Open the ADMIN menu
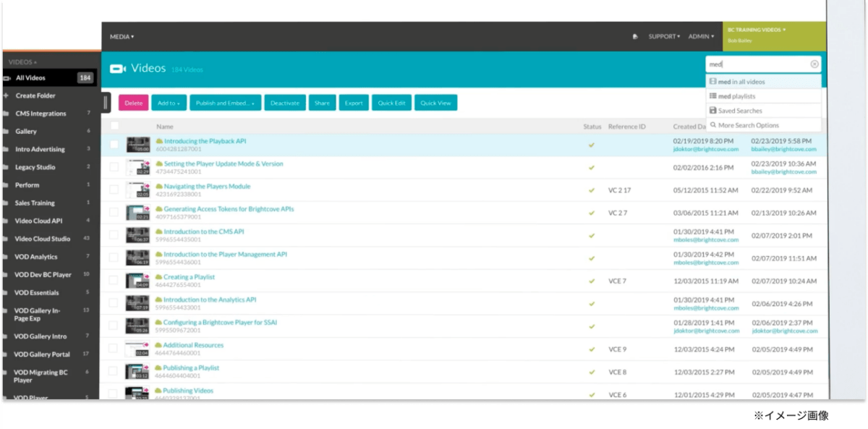The height and width of the screenshot is (429, 868). click(700, 36)
